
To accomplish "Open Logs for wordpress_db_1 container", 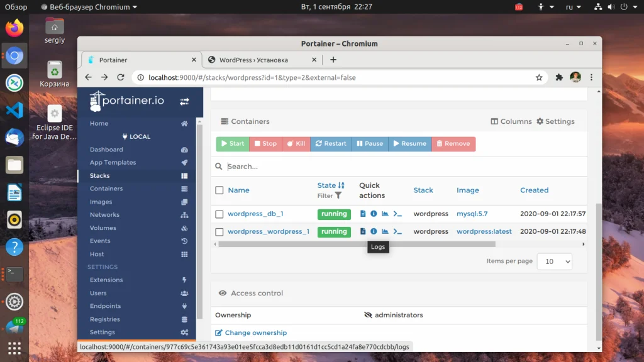I will tap(363, 214).
